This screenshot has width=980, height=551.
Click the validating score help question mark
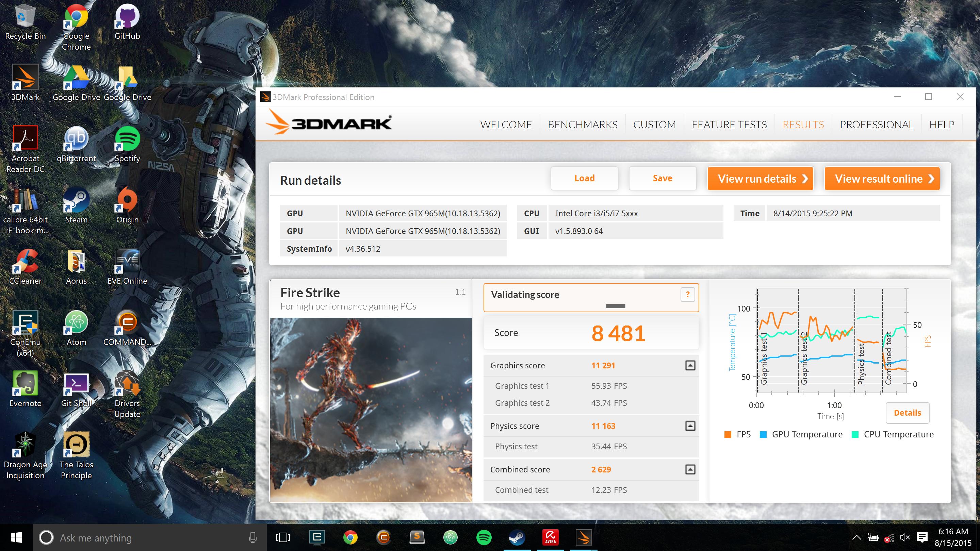tap(687, 294)
